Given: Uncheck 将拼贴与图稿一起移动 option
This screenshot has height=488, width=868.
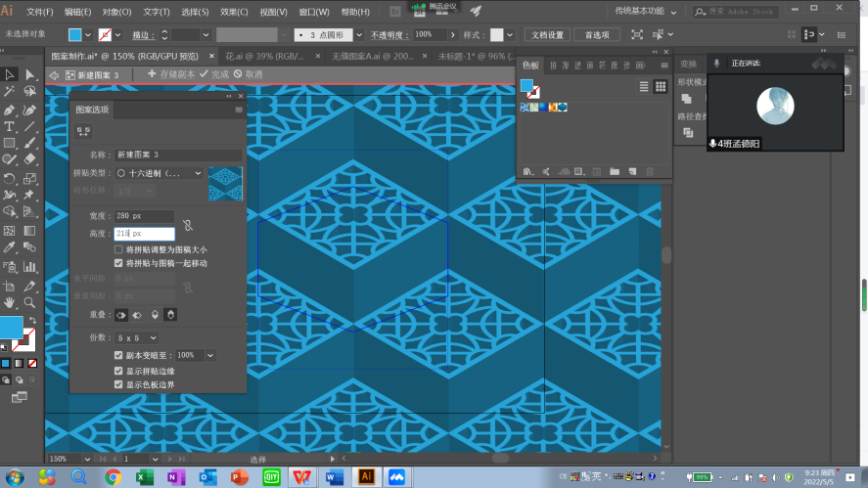Looking at the screenshot, I should click(x=119, y=263).
